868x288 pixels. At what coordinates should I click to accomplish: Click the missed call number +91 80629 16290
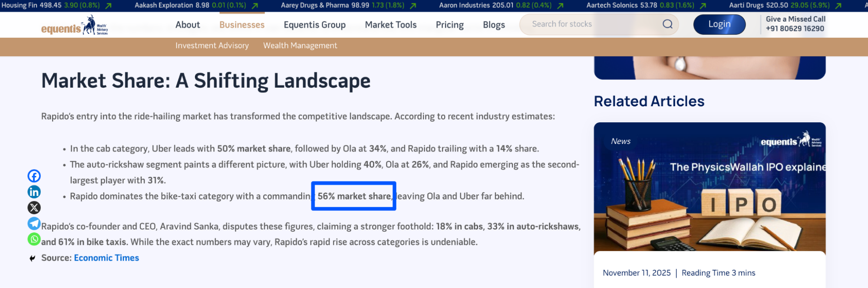(795, 29)
